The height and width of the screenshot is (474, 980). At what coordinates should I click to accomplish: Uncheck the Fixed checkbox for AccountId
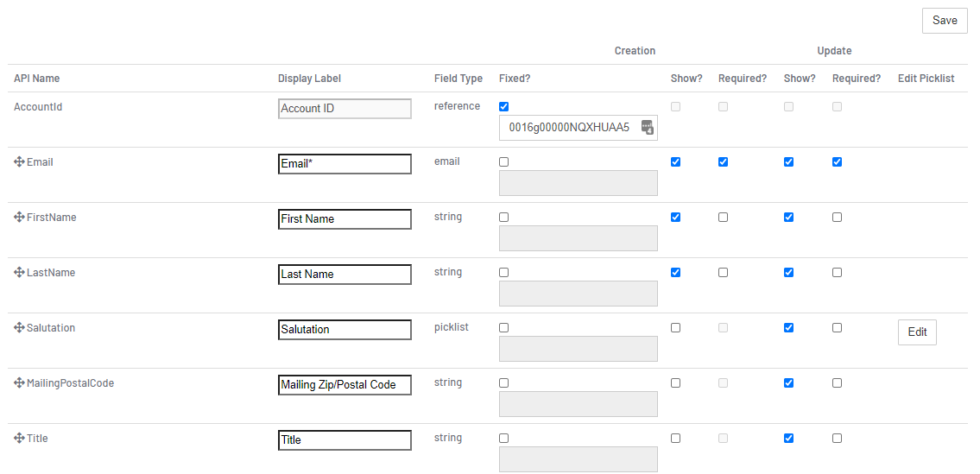coord(504,107)
